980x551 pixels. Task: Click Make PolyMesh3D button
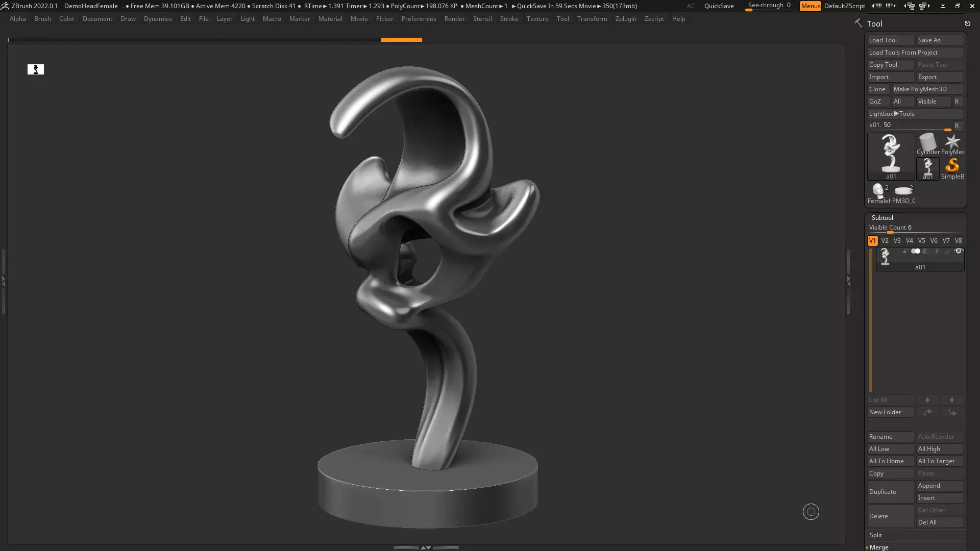[x=927, y=89]
